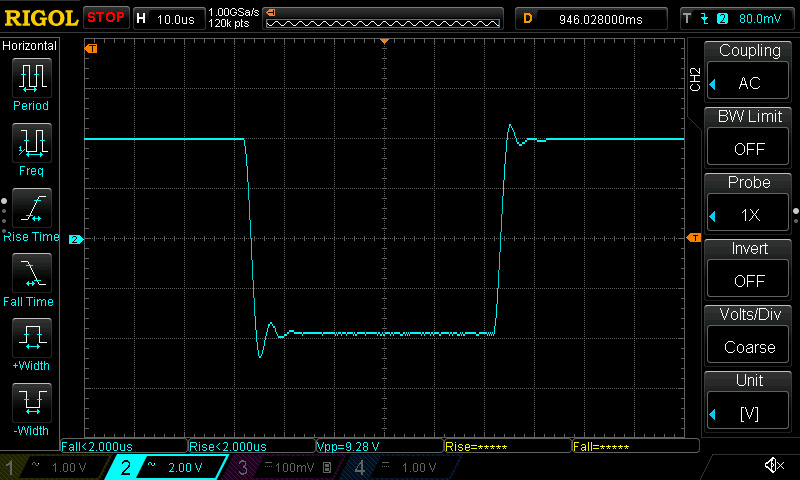Select the Rise Time measurement icon
The width and height of the screenshot is (800, 480).
click(x=32, y=208)
